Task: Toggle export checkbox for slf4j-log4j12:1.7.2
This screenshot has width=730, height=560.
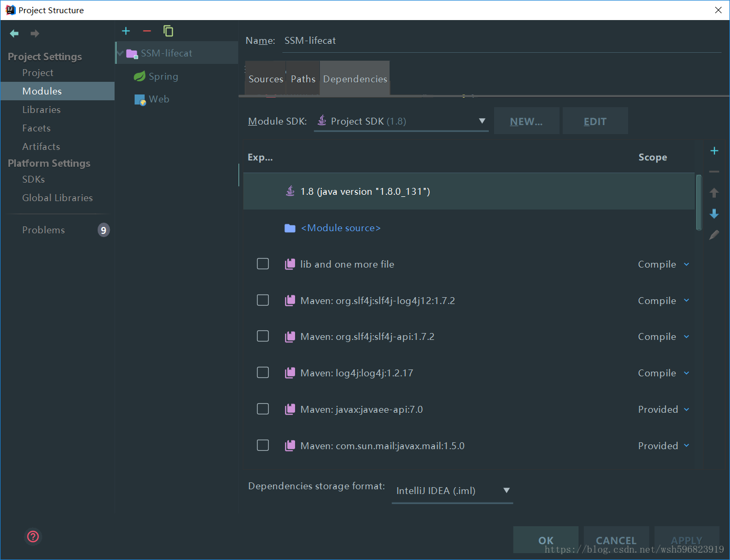Action: pyautogui.click(x=263, y=300)
